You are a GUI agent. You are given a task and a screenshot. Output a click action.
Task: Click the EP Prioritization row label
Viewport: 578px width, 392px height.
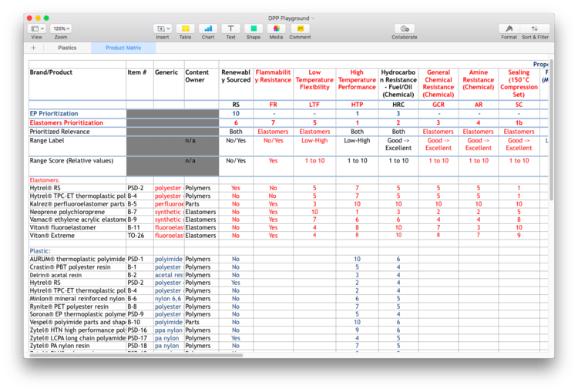coord(77,113)
